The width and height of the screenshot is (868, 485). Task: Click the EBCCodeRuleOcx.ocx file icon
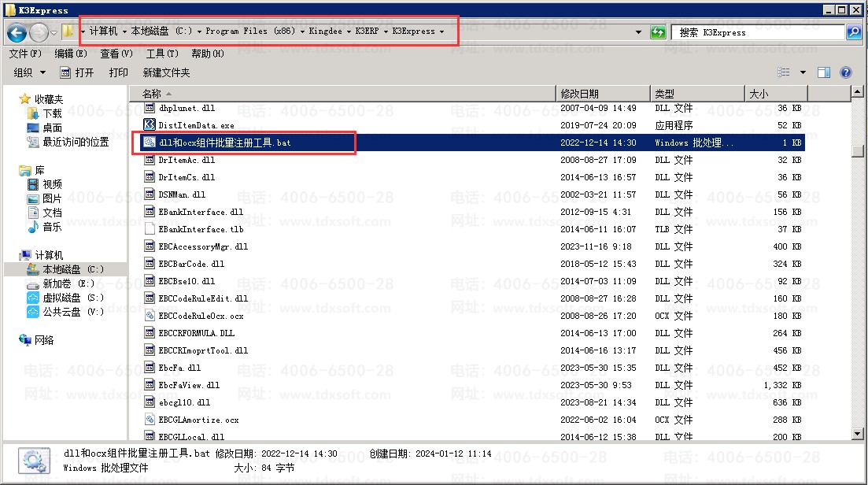[149, 316]
